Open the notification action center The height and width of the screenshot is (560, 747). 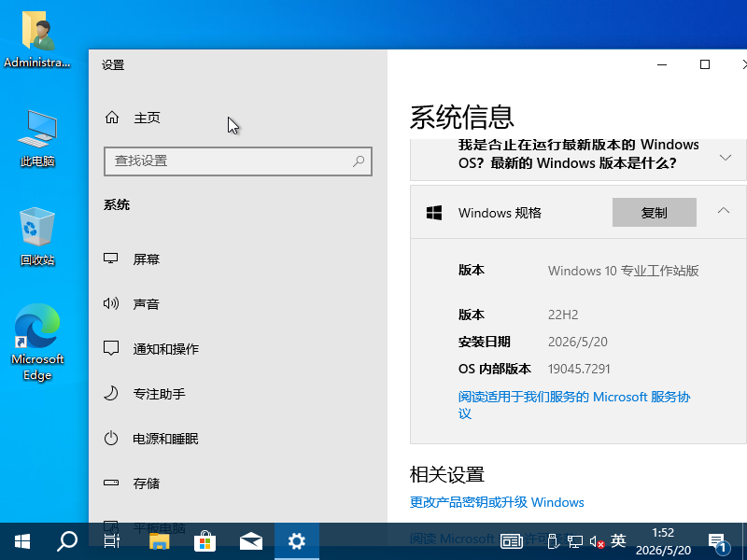pos(718,542)
